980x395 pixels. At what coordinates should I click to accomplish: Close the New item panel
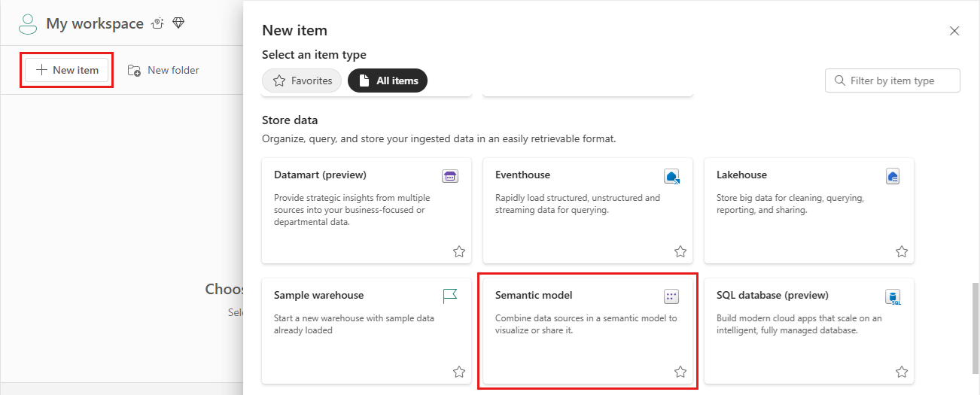pos(954,31)
